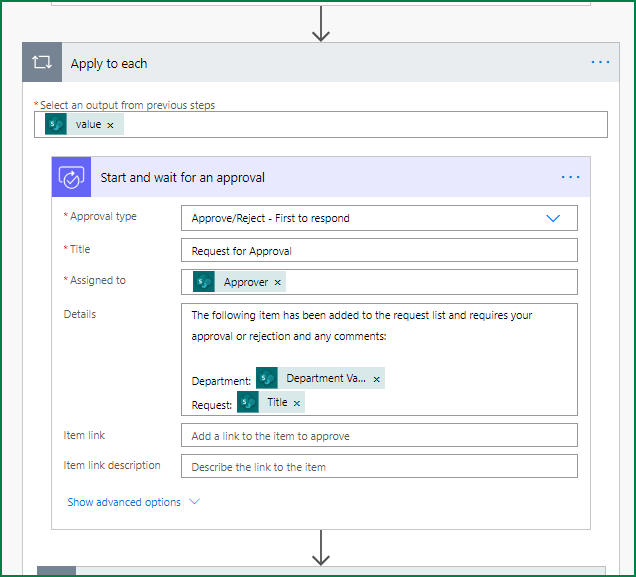Click the Item link description field
The width and height of the screenshot is (636, 577).
[x=379, y=467]
